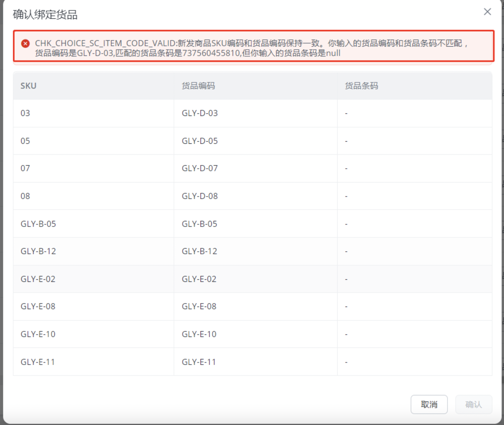Click the 确认 button

(473, 404)
